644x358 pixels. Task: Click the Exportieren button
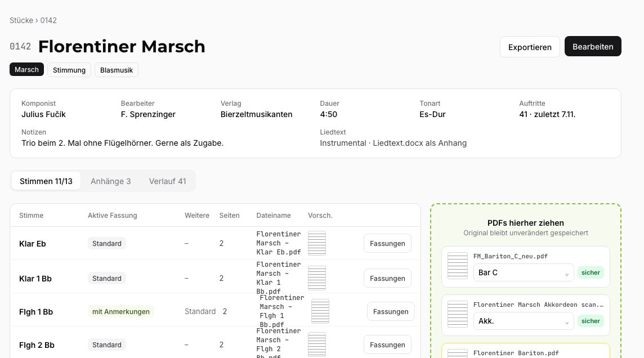[530, 47]
